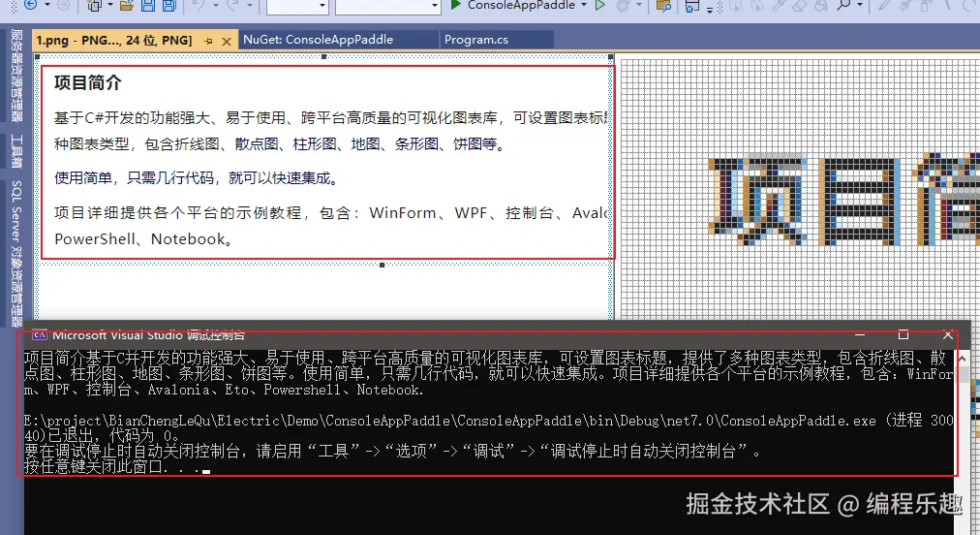The width and height of the screenshot is (980, 535).
Task: Click the 项目简介 heading in image editor
Action: pyautogui.click(x=87, y=82)
